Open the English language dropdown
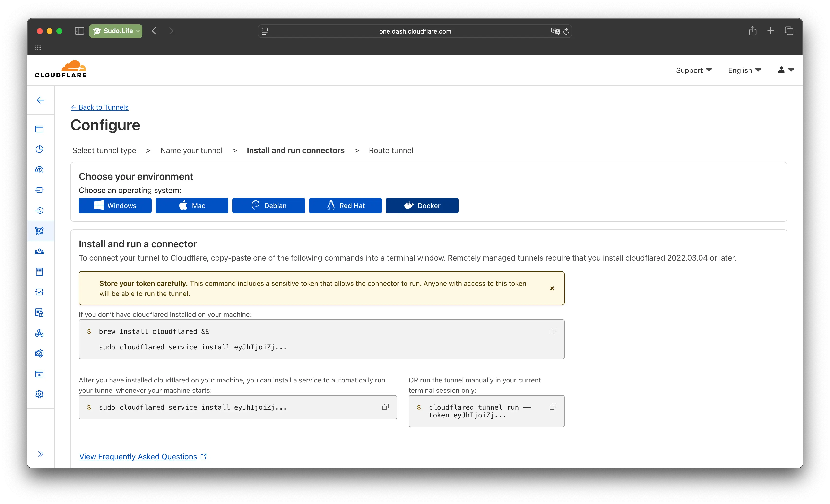The height and width of the screenshot is (504, 830). [x=744, y=70]
